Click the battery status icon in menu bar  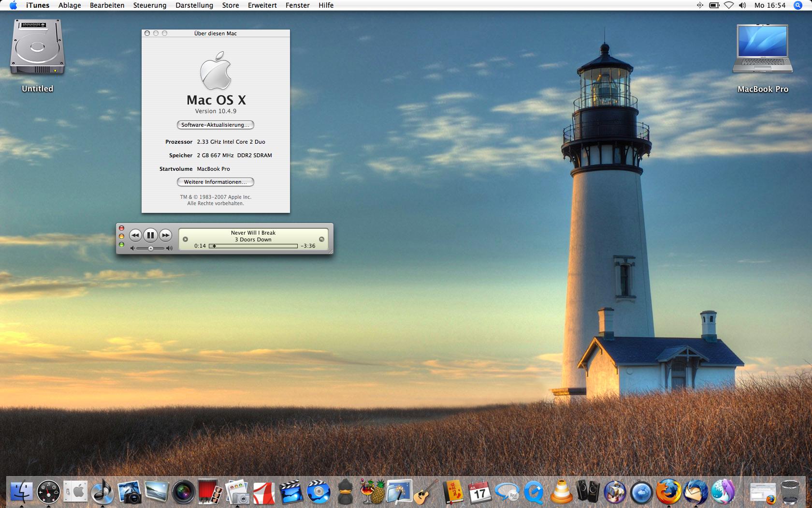(714, 5)
